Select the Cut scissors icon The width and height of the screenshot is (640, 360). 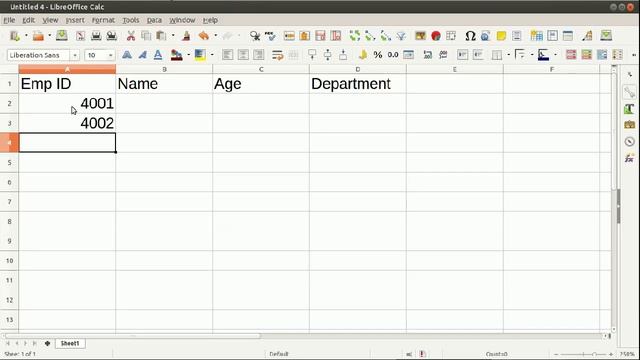point(131,36)
